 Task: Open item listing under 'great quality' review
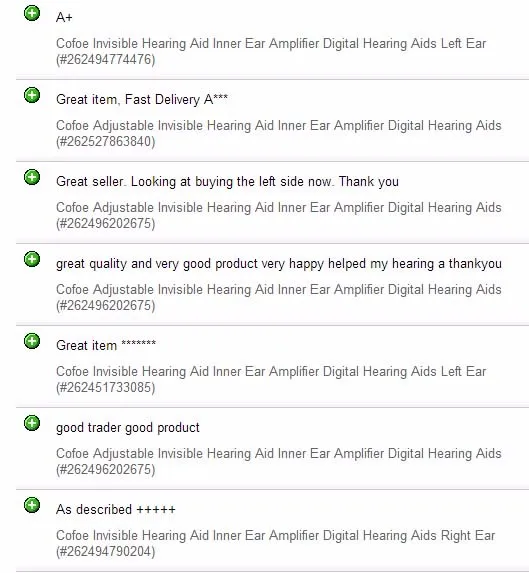coord(279,297)
